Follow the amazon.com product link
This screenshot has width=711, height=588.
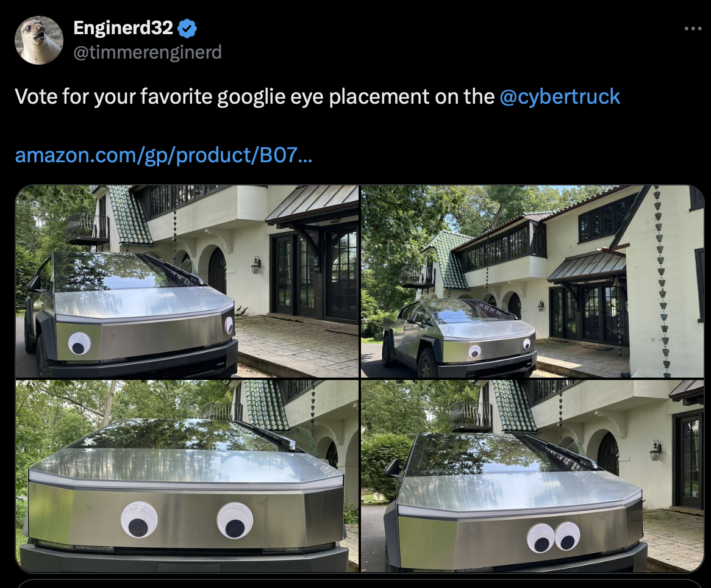[163, 155]
